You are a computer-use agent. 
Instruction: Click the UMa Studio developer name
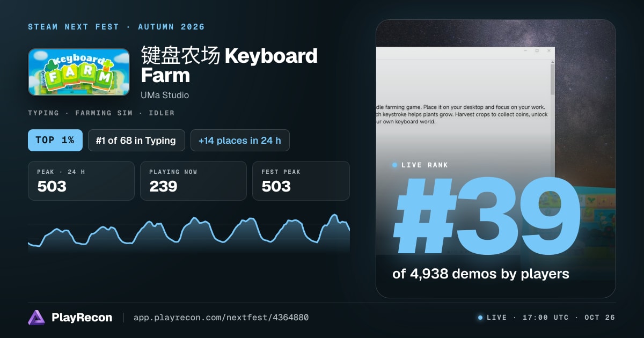pyautogui.click(x=165, y=95)
